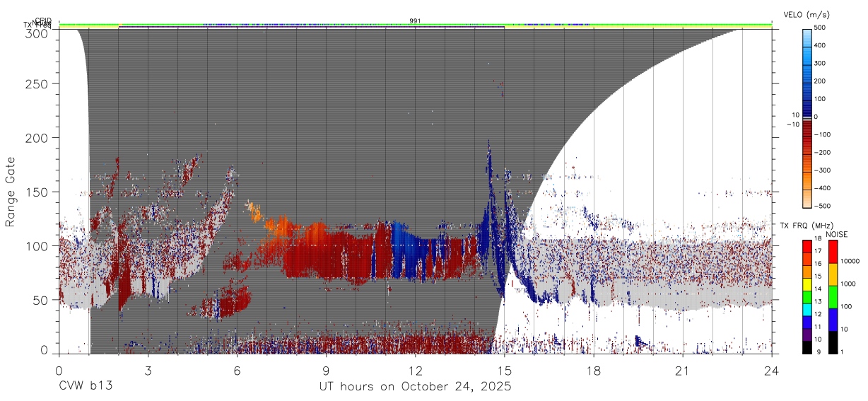This screenshot has width=868, height=401.
Task: Click the 150 tick on Range Gate axis
Action: (38, 192)
